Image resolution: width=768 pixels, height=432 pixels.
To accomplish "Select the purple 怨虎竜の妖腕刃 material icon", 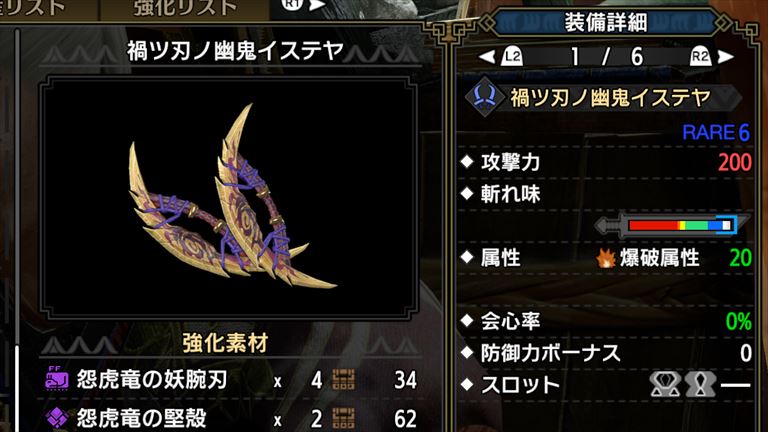I will (x=57, y=379).
